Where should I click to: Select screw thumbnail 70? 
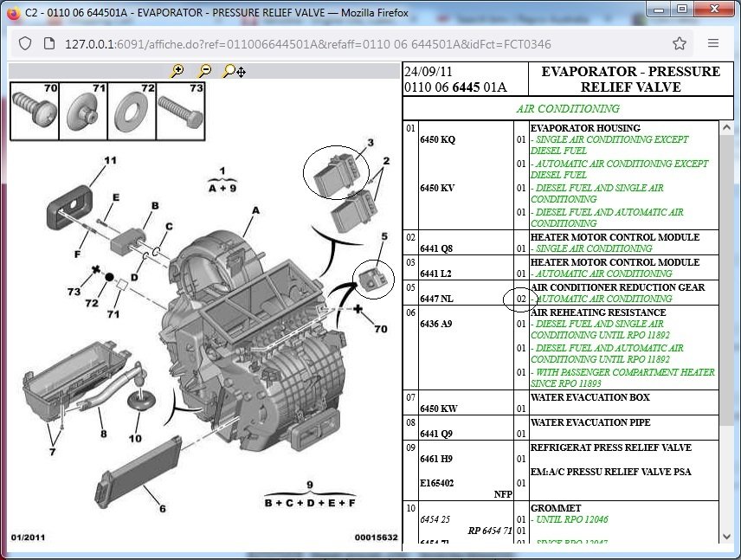coord(35,112)
